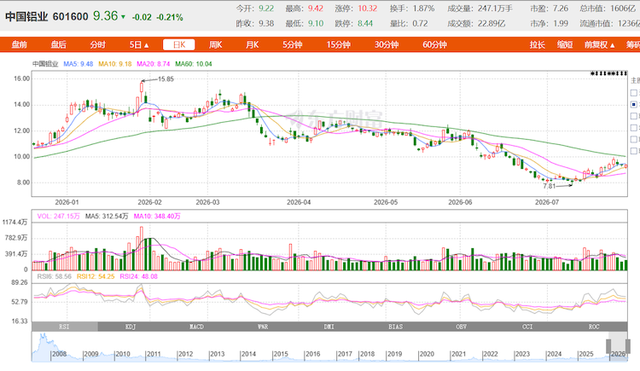Click the event dots at chart's top-right corner
The width and height of the screenshot is (640, 371).
[609, 73]
